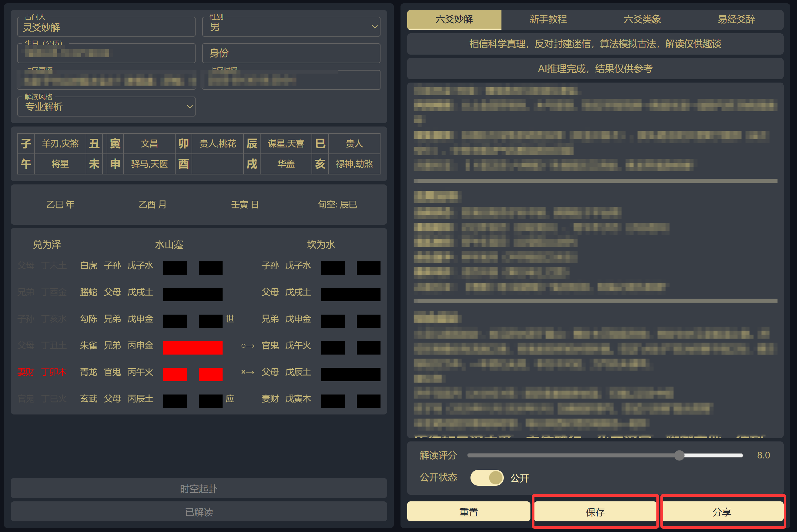Share using the 分享 button

click(723, 512)
